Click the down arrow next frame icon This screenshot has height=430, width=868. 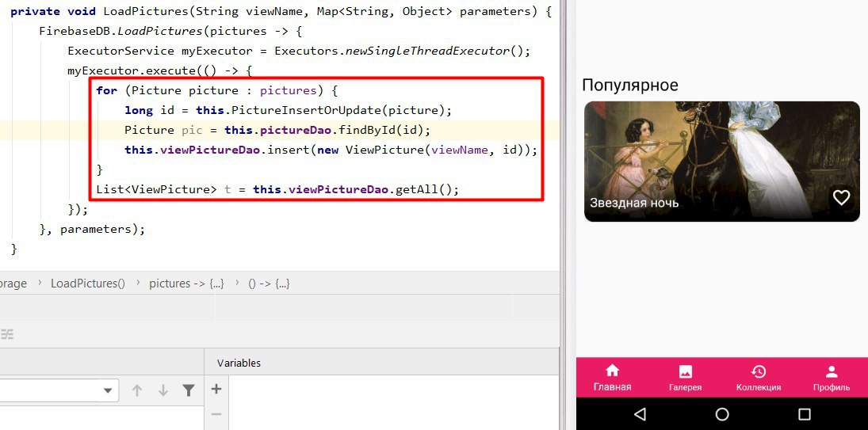tap(163, 390)
